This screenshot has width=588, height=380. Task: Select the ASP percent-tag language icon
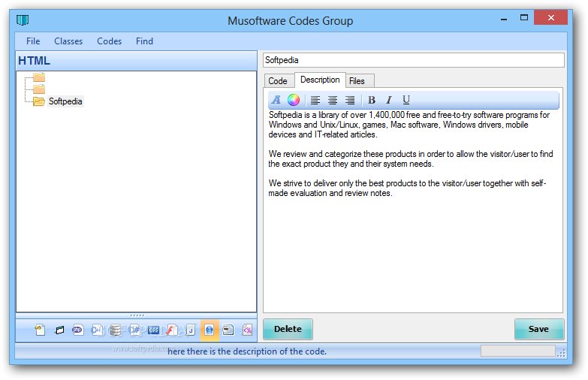[x=248, y=330]
